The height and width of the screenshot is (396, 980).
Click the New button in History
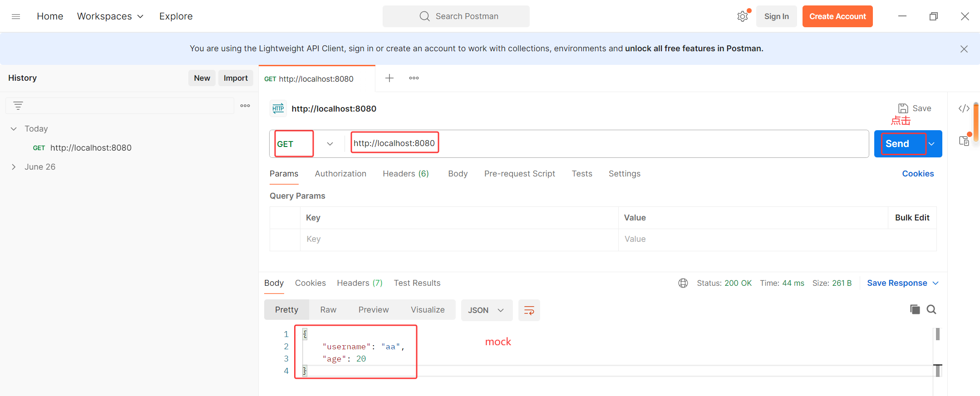(x=202, y=78)
